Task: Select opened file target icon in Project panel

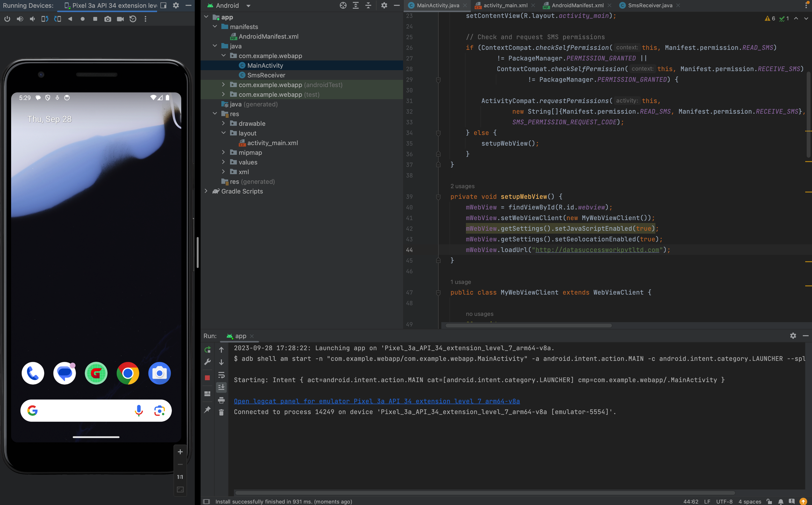Action: [x=343, y=5]
